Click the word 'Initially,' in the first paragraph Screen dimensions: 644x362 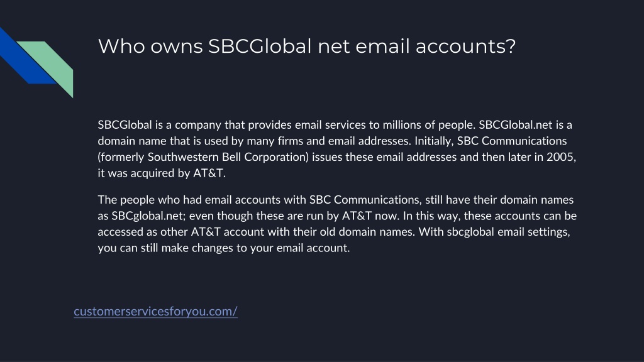click(x=434, y=141)
